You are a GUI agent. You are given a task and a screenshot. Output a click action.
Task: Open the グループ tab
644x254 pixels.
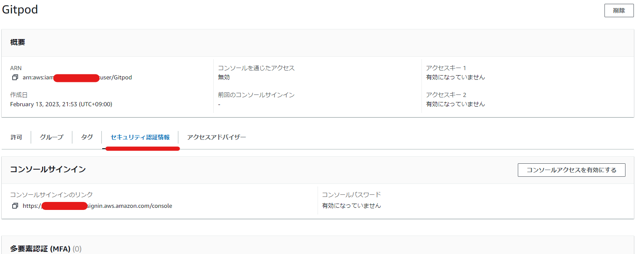(51, 137)
